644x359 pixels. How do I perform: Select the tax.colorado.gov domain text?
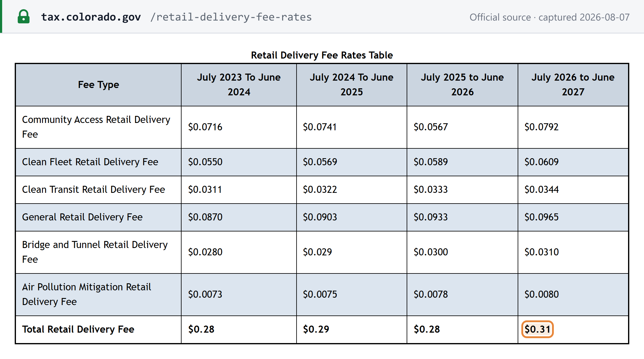(x=91, y=17)
